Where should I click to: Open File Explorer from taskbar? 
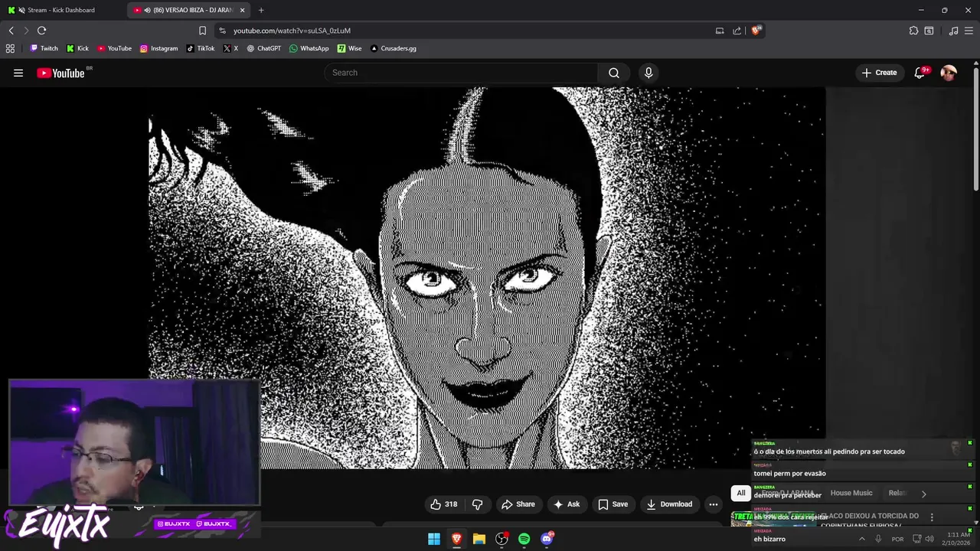click(x=479, y=539)
